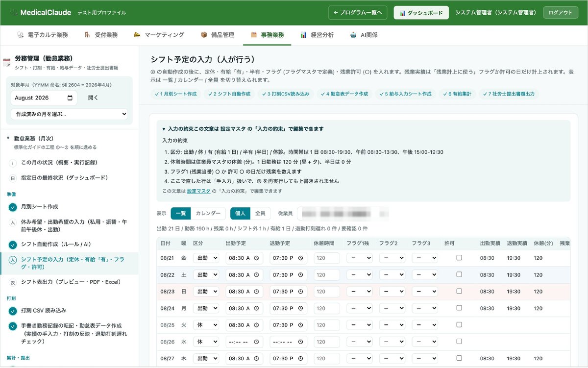Click the calendar icon beside 労務管理 heading
The height and width of the screenshot is (368, 588).
pos(7,62)
